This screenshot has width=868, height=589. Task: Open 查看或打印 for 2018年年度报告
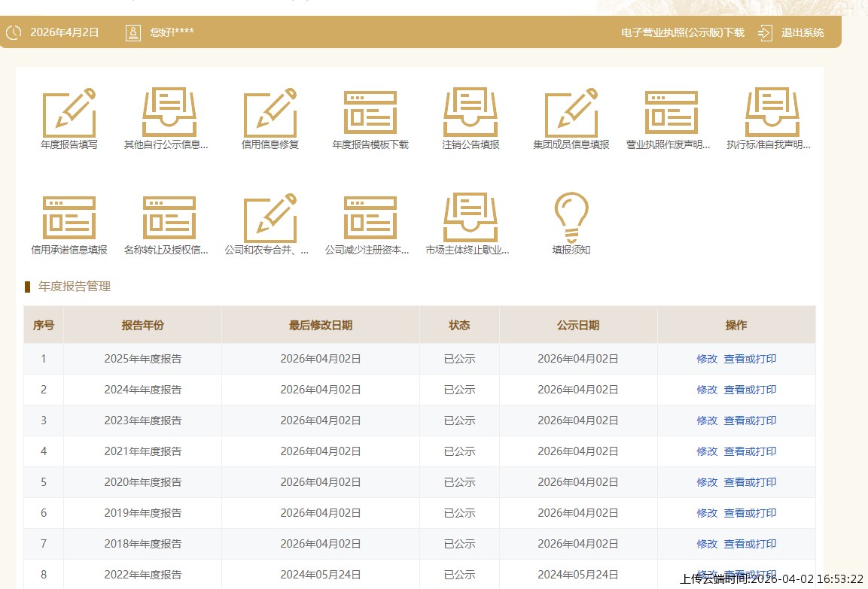tap(750, 544)
